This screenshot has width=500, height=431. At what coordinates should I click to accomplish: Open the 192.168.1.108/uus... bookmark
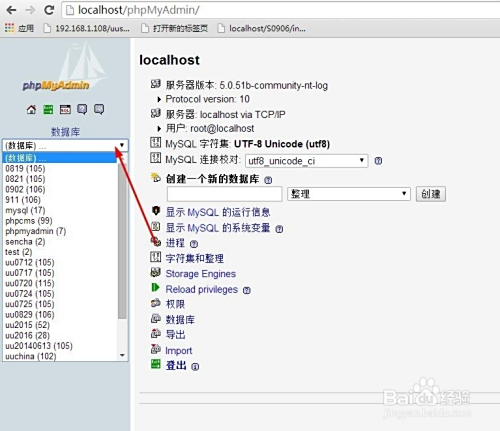point(87,28)
